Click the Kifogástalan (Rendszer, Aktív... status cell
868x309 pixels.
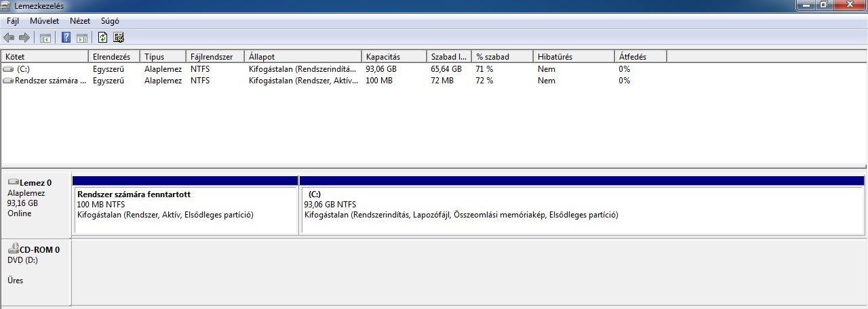[302, 81]
